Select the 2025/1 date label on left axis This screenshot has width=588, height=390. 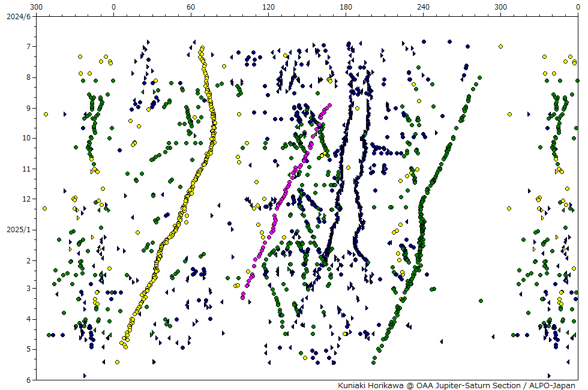point(17,230)
